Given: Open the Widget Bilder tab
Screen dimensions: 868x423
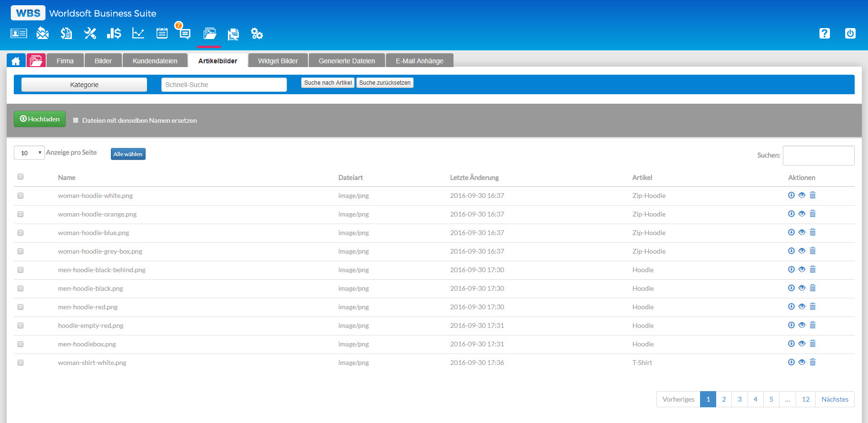Looking at the screenshot, I should 278,61.
